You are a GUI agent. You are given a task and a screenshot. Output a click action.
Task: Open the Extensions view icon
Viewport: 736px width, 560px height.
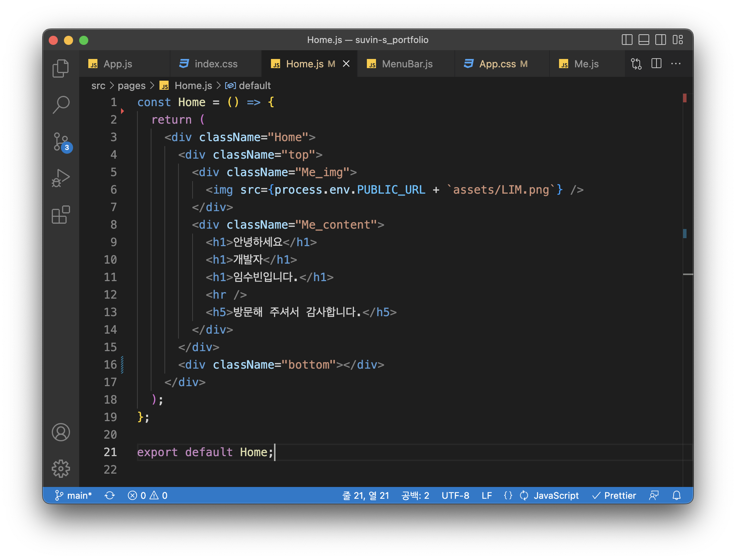click(x=61, y=215)
